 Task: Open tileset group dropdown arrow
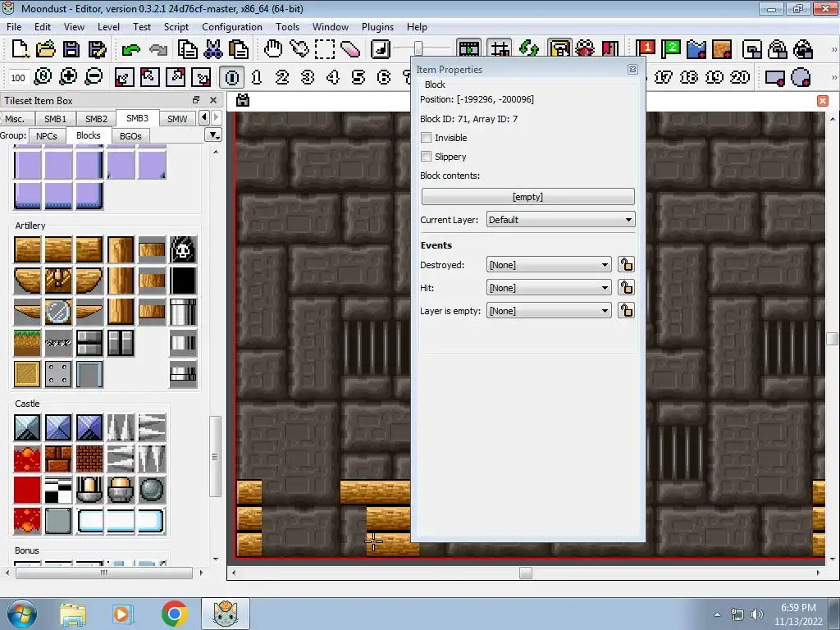point(214,135)
